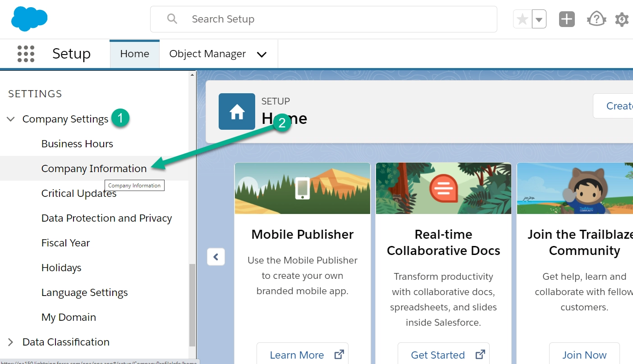Image resolution: width=633 pixels, height=364 pixels.
Task: Click Learn More on Mobile Publisher
Action: click(x=303, y=355)
